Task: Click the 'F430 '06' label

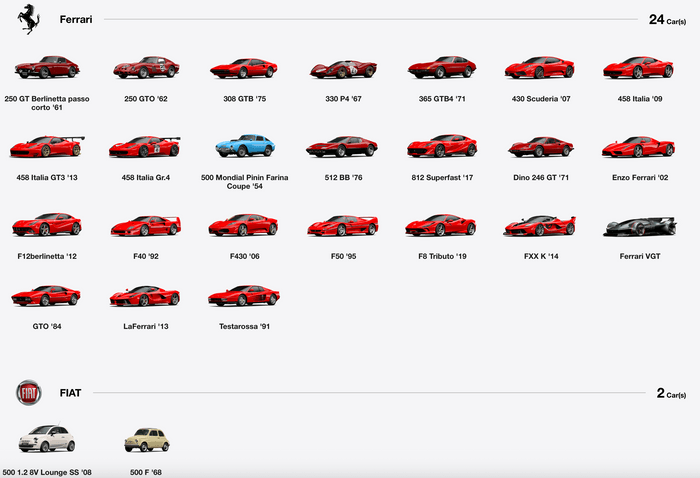Action: [x=245, y=256]
